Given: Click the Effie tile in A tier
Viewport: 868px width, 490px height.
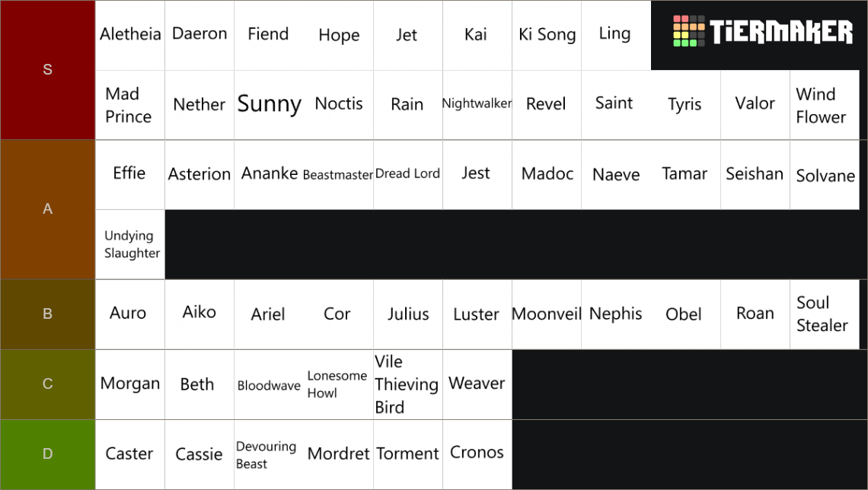Looking at the screenshot, I should (130, 174).
